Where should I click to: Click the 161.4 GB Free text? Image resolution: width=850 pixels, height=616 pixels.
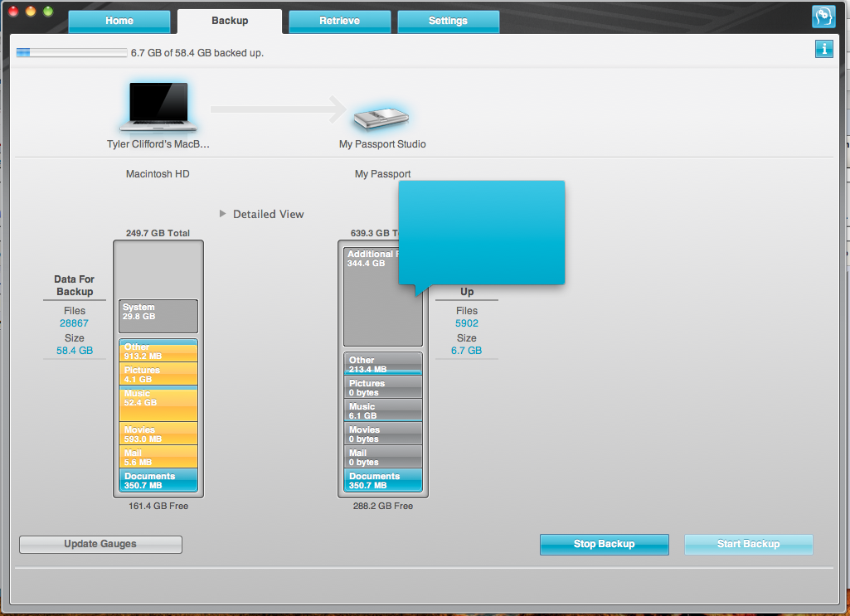[x=158, y=506]
